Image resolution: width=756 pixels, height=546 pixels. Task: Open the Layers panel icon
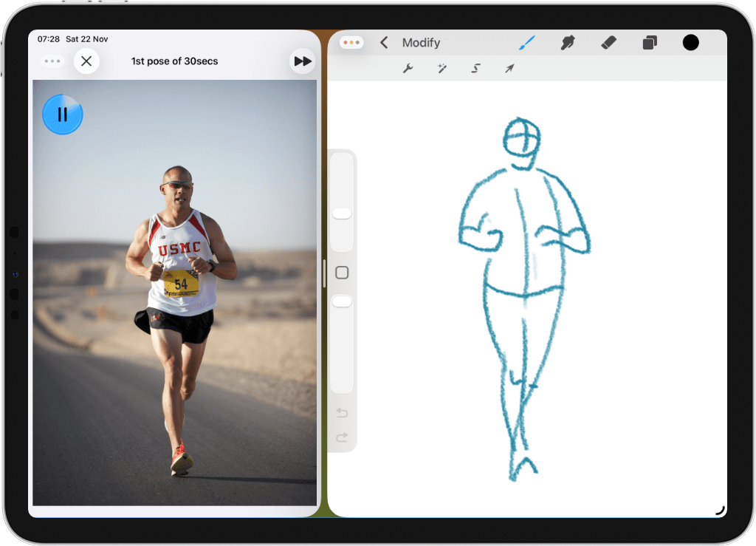(x=650, y=42)
